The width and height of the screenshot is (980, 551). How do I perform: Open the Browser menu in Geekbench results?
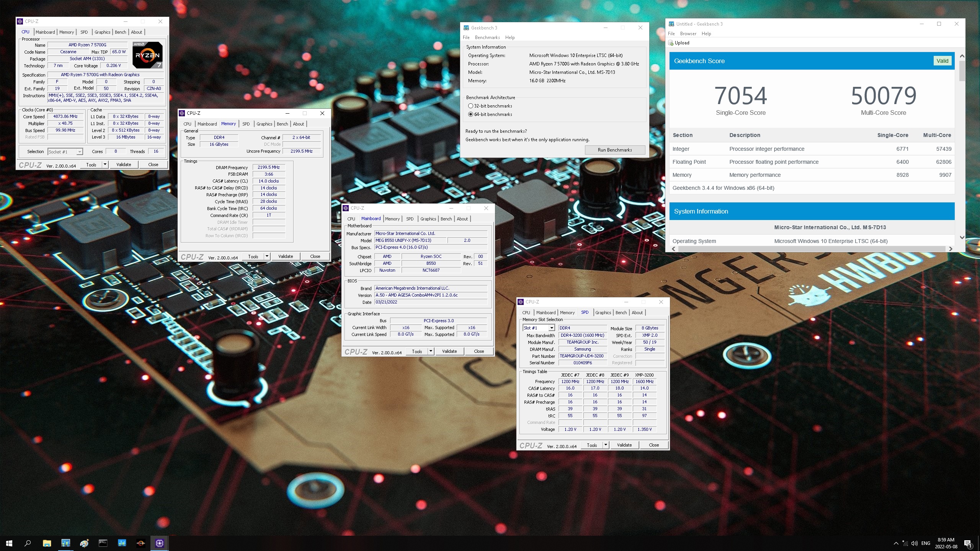point(688,34)
